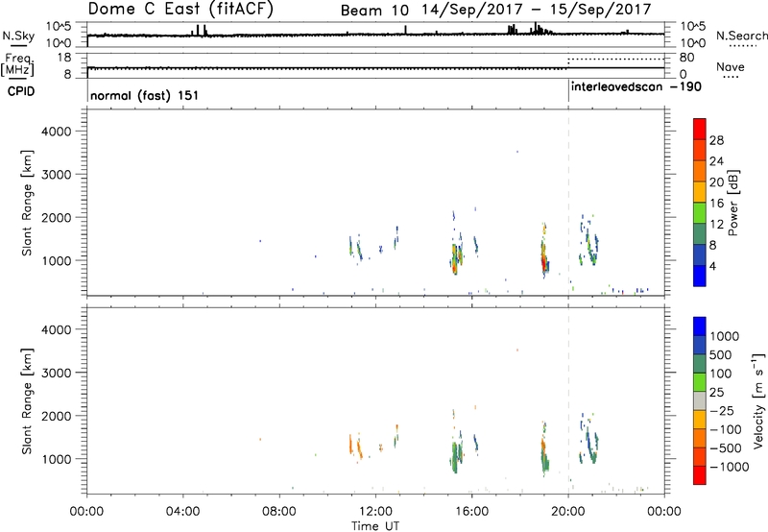Image resolution: width=768 pixels, height=532 pixels.
Task: Click the 'CPID' row label
Action: click(x=21, y=91)
